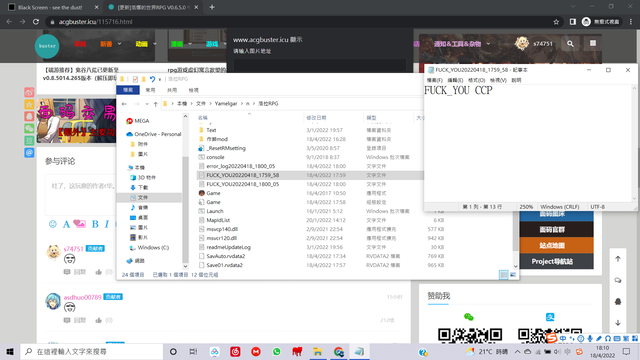Show hidden system tray icons chevron
The height and width of the screenshot is (360, 640).
[517, 351]
